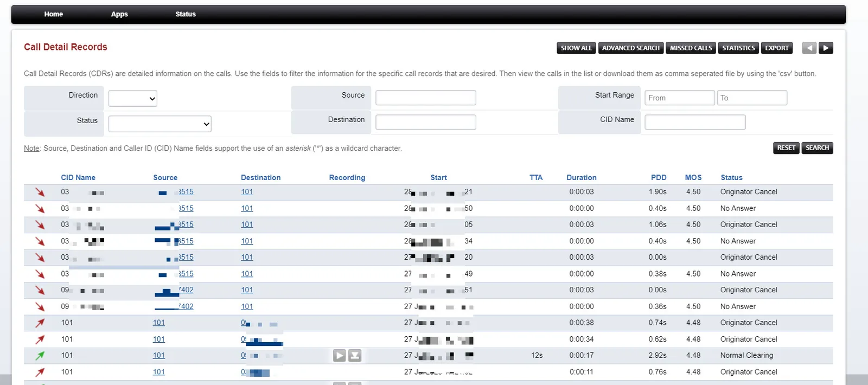The width and height of the screenshot is (868, 385).
Task: View MISSED CALLS
Action: [x=691, y=48]
